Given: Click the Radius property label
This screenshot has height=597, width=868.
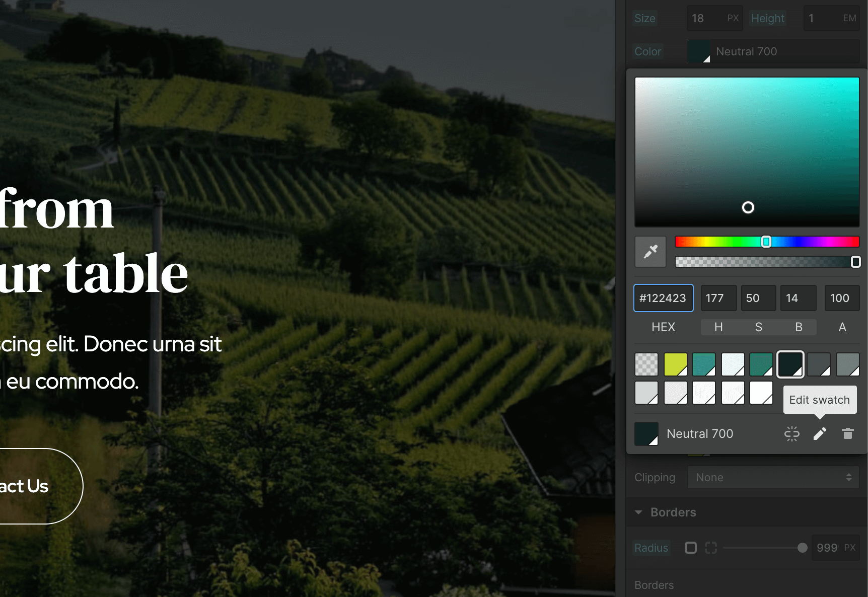Looking at the screenshot, I should [x=651, y=548].
